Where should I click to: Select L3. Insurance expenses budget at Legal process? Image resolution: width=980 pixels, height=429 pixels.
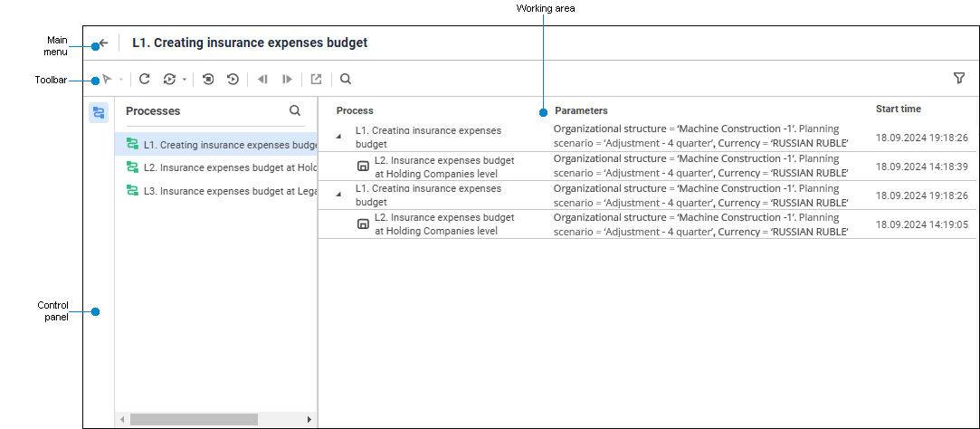point(216,191)
